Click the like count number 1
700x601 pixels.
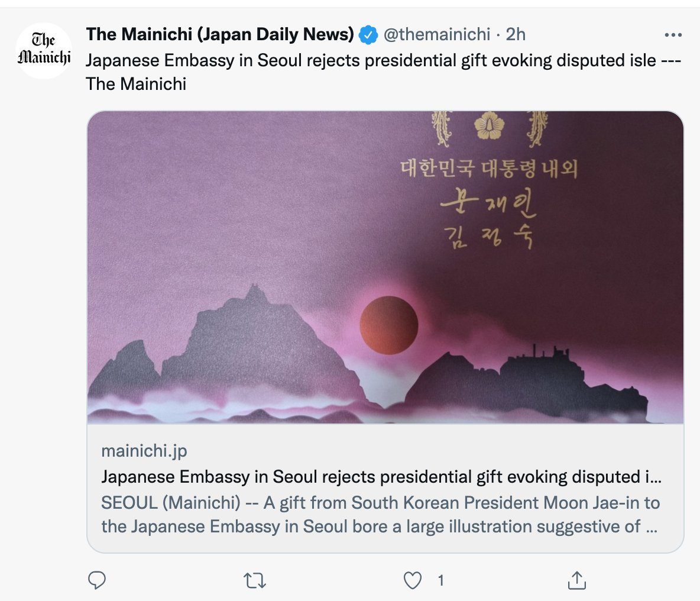440,580
